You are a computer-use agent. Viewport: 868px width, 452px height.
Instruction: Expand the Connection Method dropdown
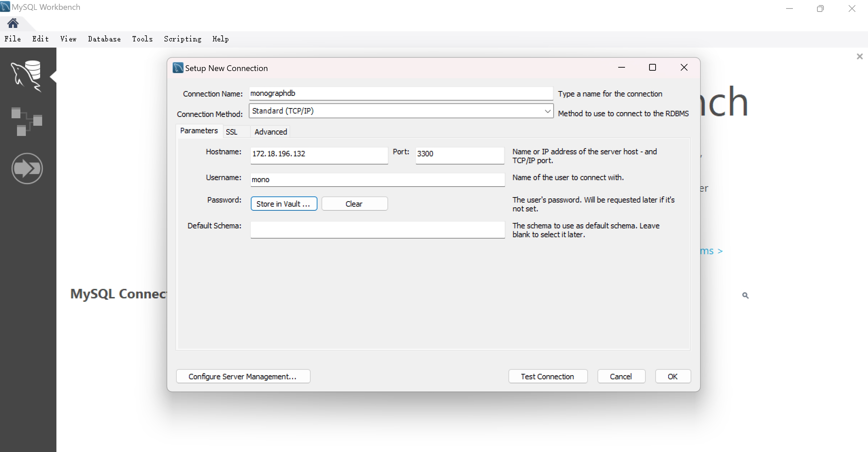tap(547, 111)
